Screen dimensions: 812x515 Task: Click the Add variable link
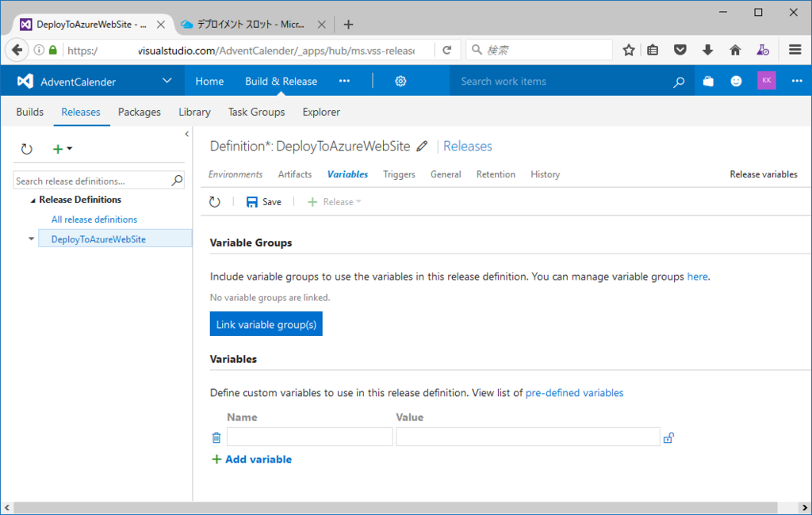point(252,459)
